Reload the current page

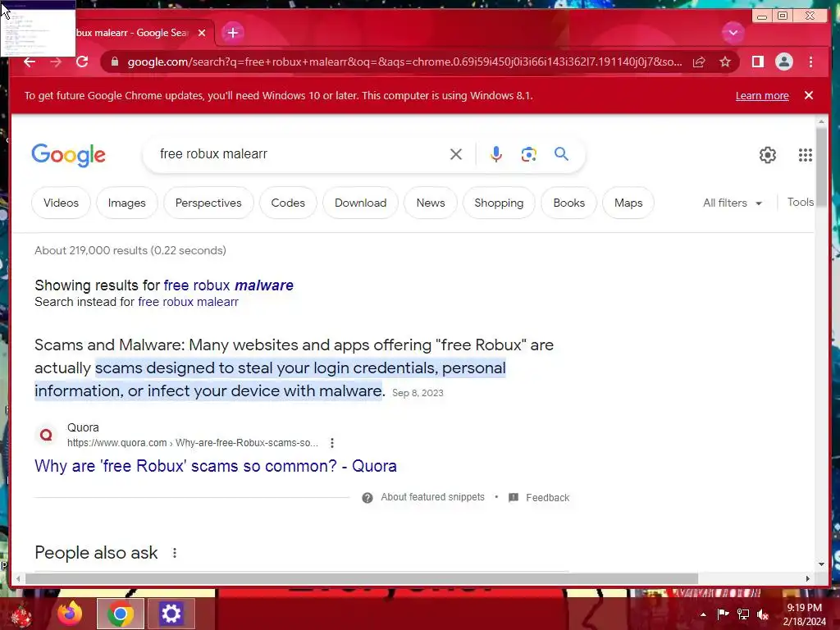click(82, 62)
